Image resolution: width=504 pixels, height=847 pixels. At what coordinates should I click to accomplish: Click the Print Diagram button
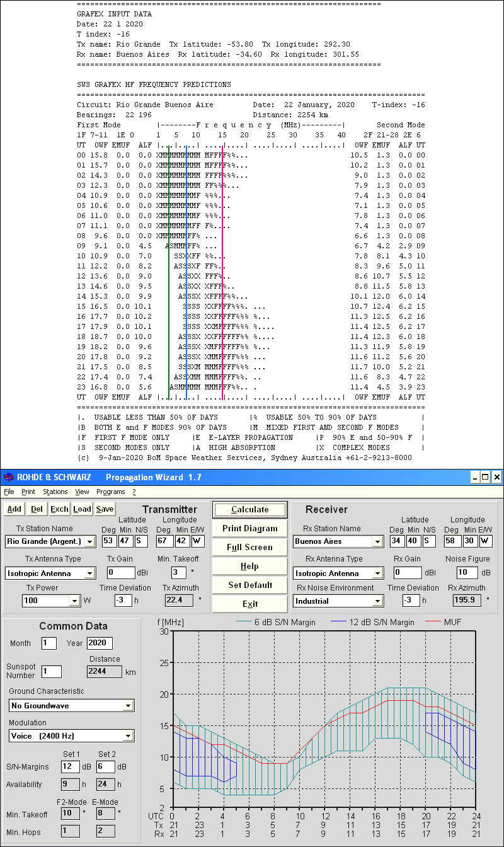[249, 528]
